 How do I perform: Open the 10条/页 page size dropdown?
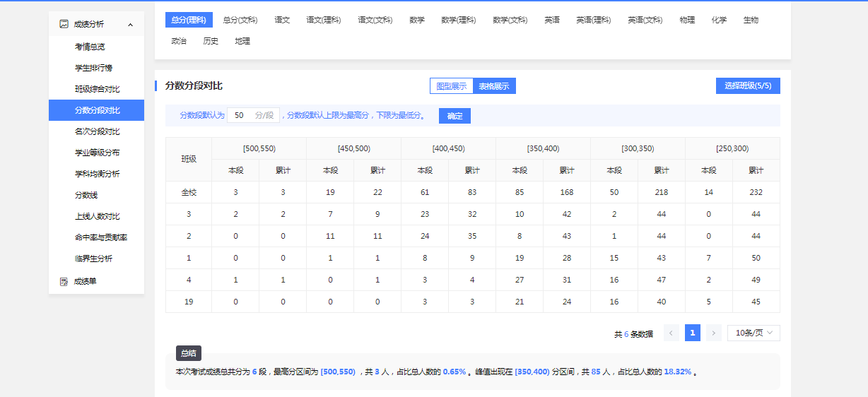tap(753, 333)
